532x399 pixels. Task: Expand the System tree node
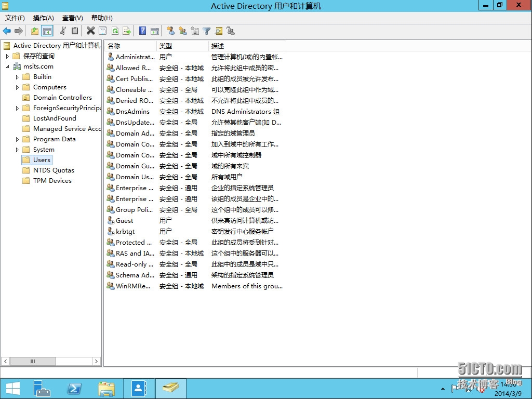tap(17, 150)
